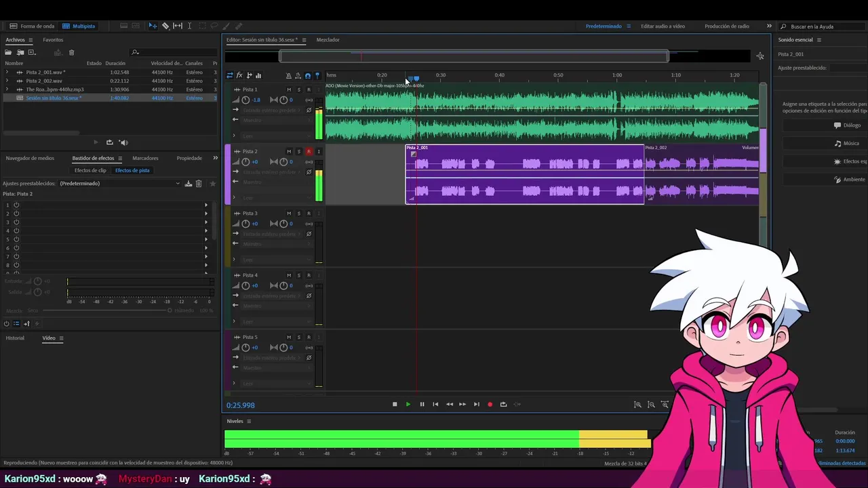Delete effects rack preset trash icon
The height and width of the screenshot is (488, 868).
pos(199,184)
